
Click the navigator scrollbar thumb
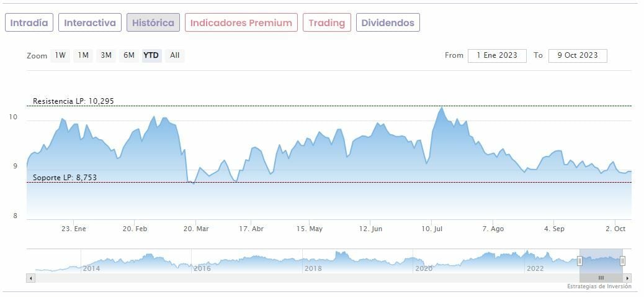601,278
